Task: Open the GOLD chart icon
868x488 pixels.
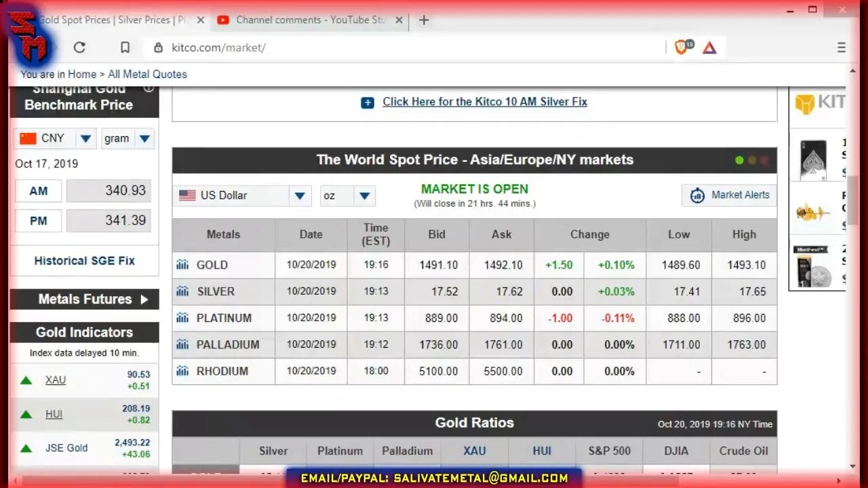Action: tap(182, 265)
